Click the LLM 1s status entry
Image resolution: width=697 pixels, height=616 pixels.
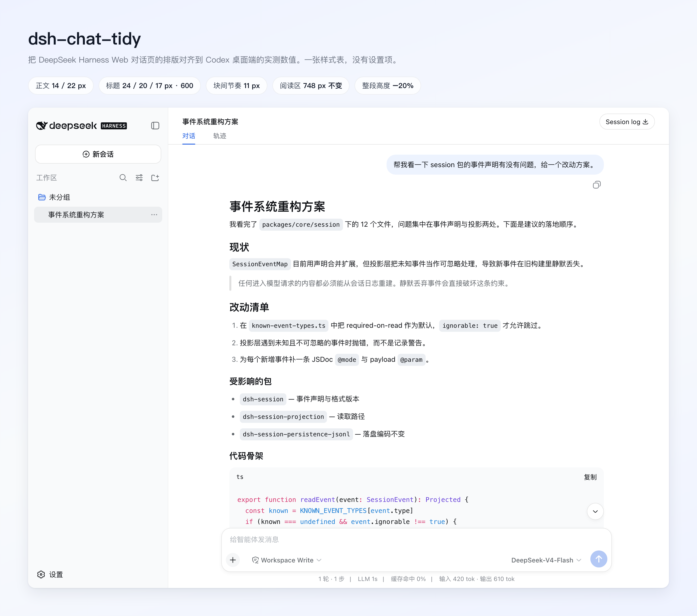tap(368, 579)
